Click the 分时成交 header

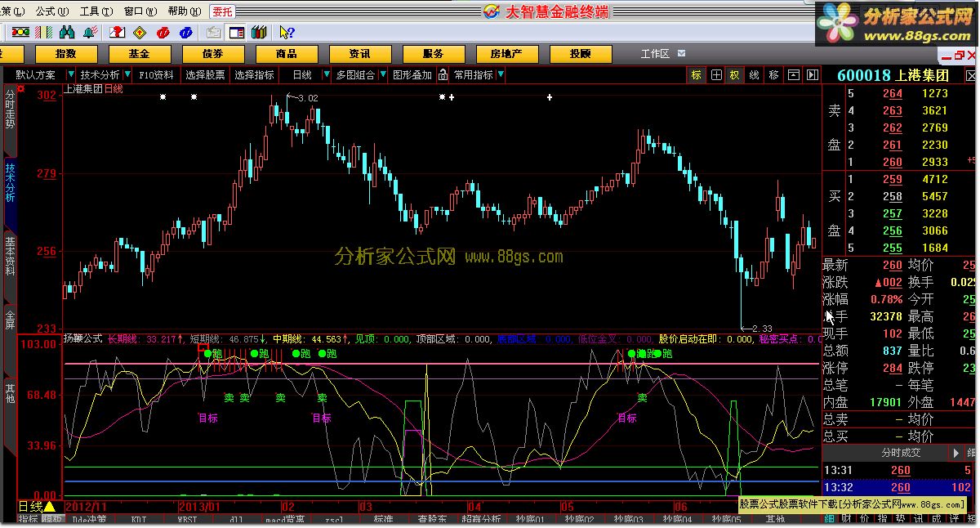coord(901,452)
